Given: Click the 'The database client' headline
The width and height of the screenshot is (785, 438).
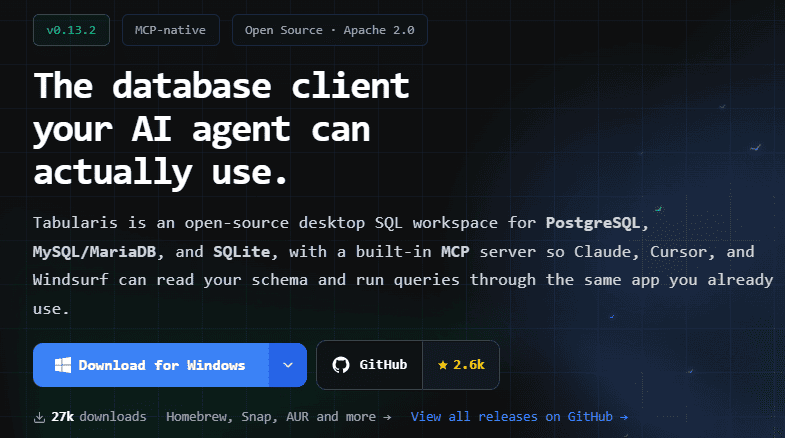Looking at the screenshot, I should [x=221, y=86].
